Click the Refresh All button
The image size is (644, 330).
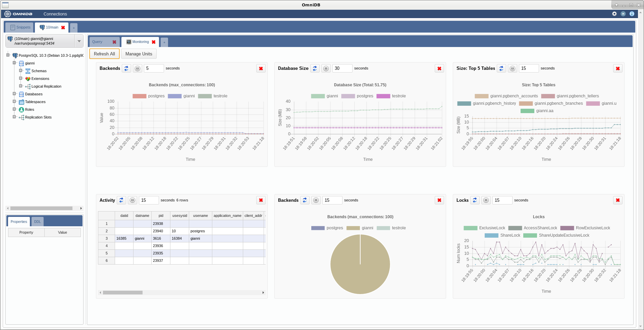click(104, 54)
